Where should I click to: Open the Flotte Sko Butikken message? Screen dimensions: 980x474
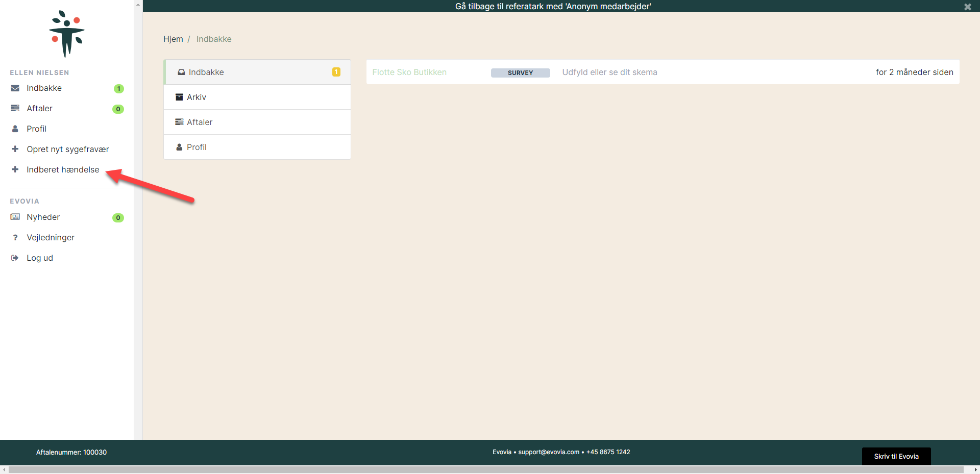409,72
